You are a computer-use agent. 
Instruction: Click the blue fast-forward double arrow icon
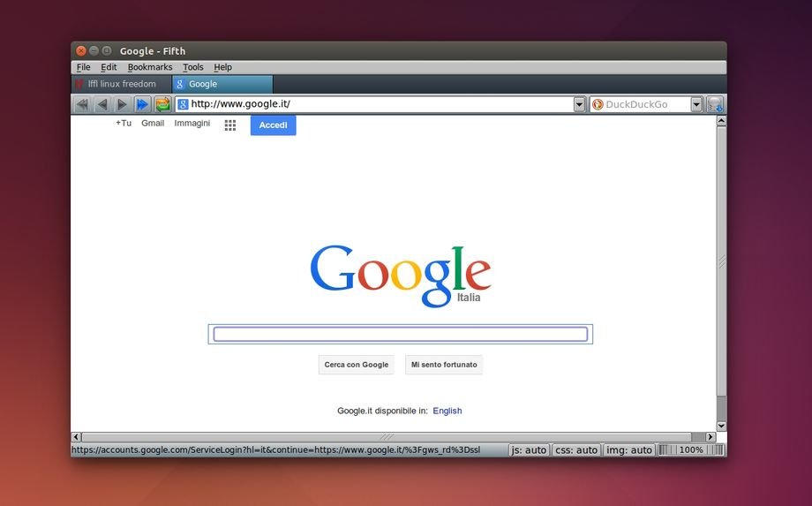point(142,104)
